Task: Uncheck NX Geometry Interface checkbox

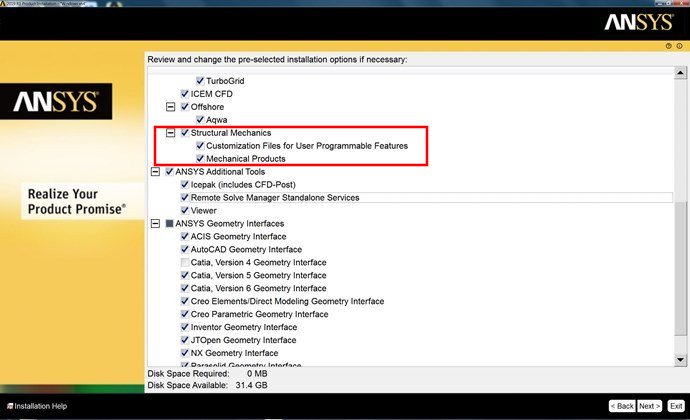Action: point(185,353)
